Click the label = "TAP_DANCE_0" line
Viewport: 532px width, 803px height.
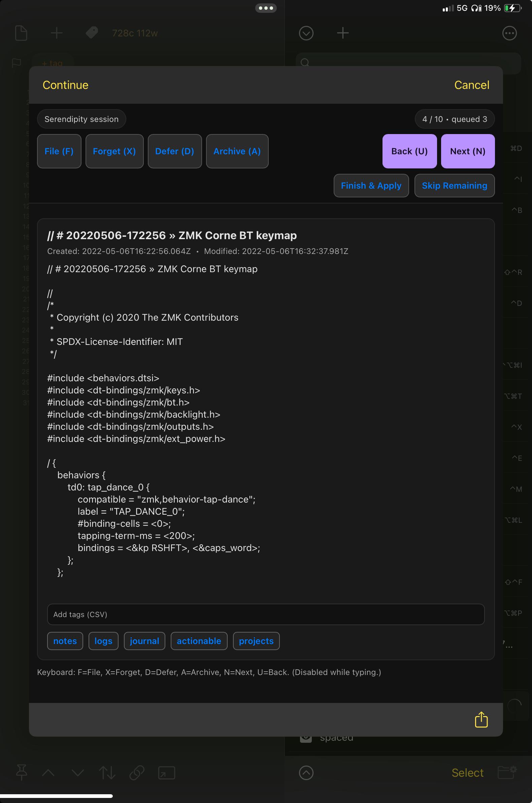coord(131,511)
